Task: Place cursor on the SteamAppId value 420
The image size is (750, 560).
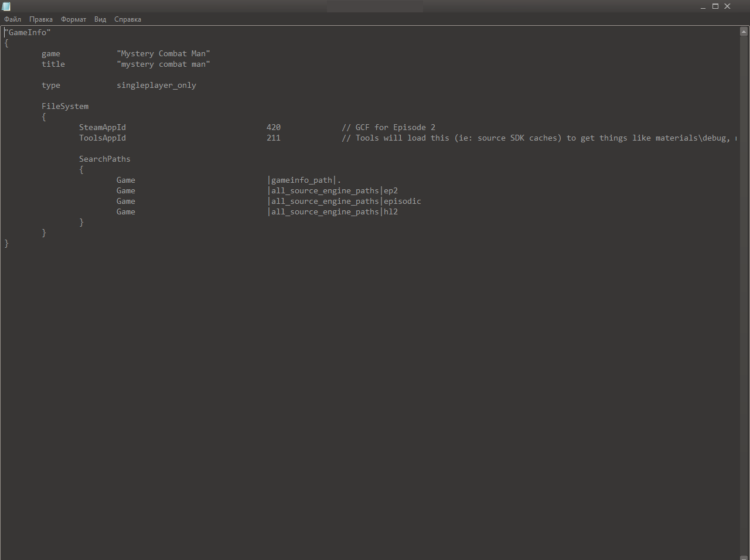Action: pos(274,127)
